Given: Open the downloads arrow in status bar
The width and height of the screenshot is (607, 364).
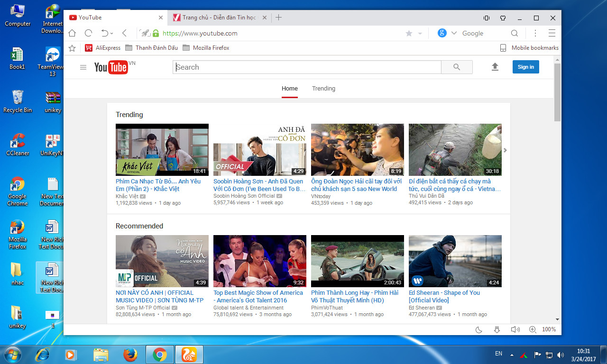Looking at the screenshot, I should pyautogui.click(x=497, y=329).
